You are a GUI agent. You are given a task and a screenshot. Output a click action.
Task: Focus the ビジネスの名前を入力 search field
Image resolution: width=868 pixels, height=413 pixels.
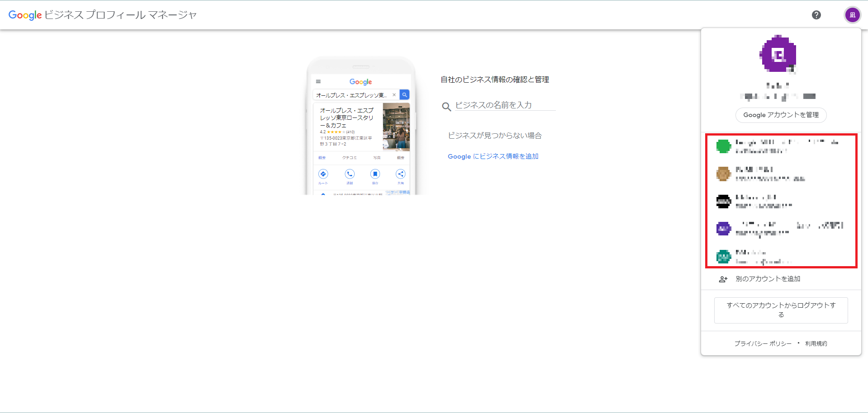coord(504,105)
